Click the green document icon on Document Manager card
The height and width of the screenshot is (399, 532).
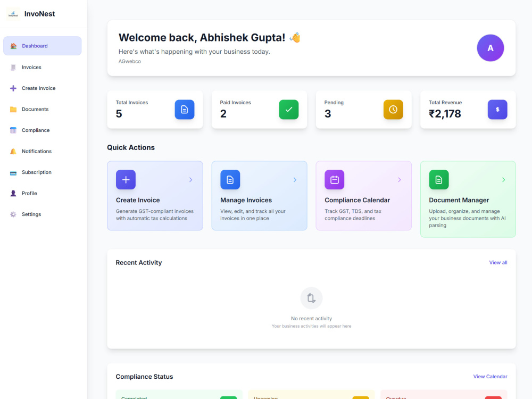click(x=439, y=179)
